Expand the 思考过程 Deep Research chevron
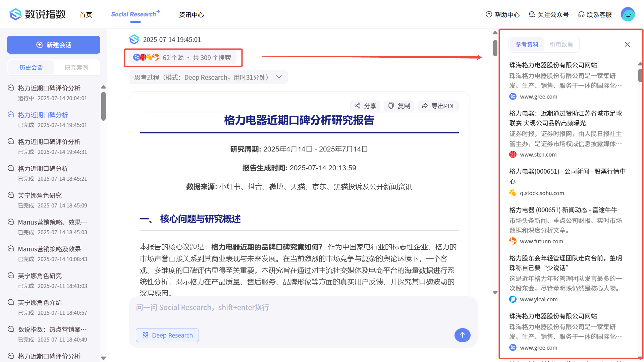644x362 pixels. (279, 77)
